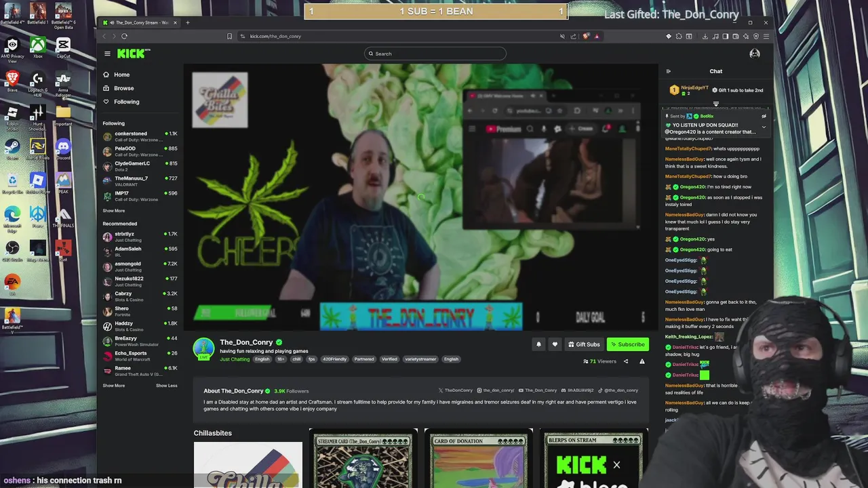Image resolution: width=868 pixels, height=488 pixels.
Task: Show less recommended channels
Action: [166, 386]
